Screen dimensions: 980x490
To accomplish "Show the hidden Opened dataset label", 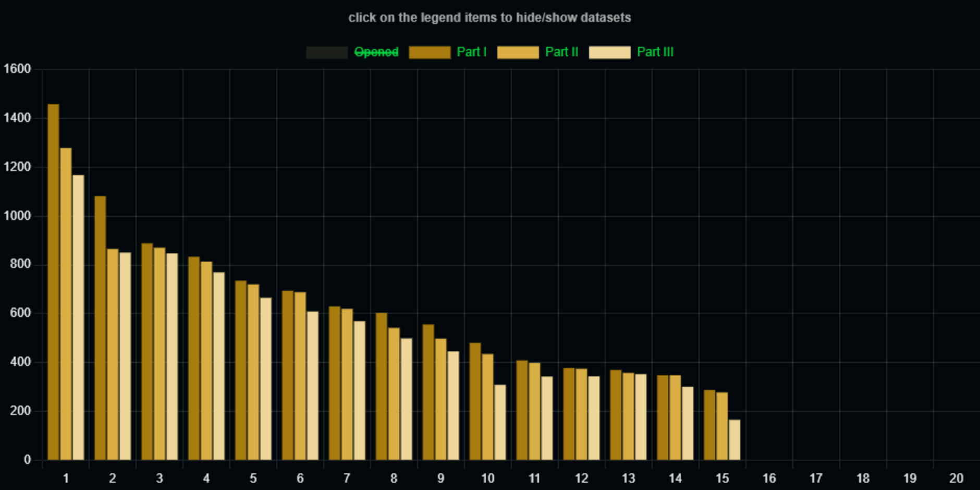I will 376,52.
